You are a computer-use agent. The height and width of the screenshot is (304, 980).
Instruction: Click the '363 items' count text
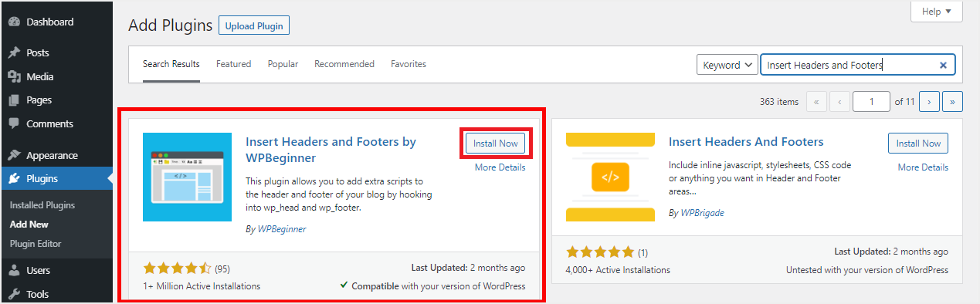tap(778, 102)
